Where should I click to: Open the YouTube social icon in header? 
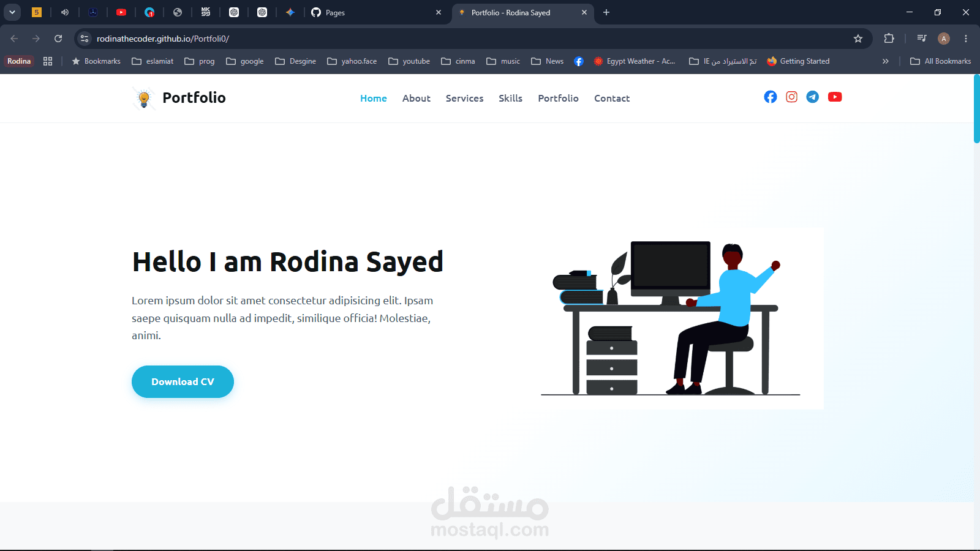point(835,97)
